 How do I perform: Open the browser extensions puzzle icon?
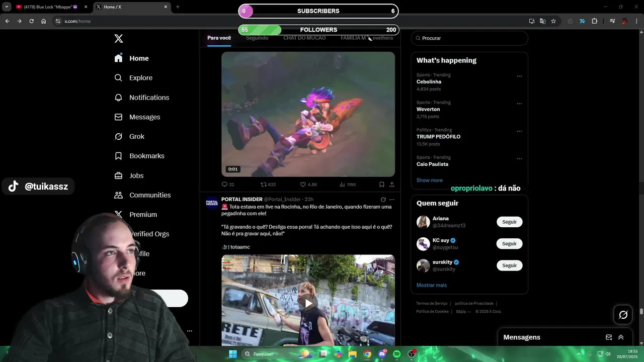[x=594, y=21]
